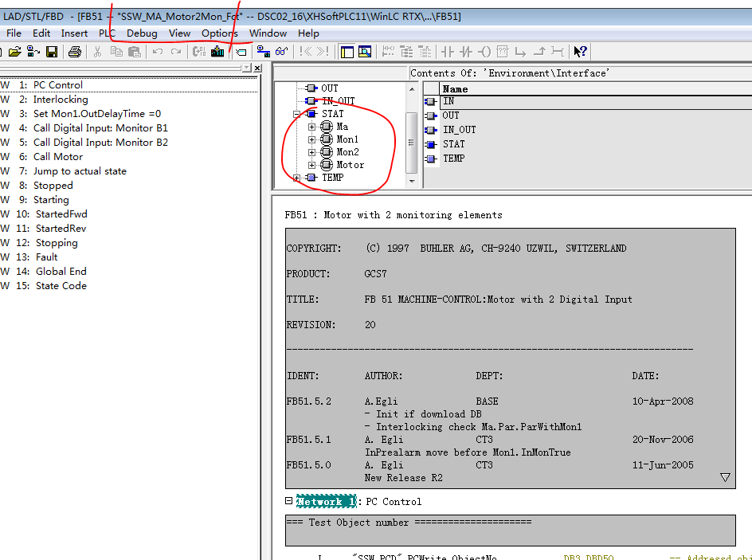Viewport: 752px width, 560px height.
Task: Open the Edit menu
Action: [41, 33]
